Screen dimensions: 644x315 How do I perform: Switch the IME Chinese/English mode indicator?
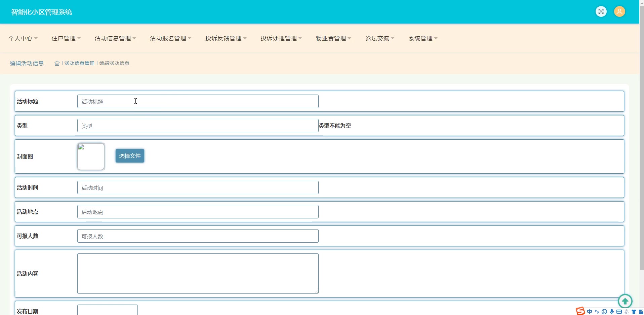coord(590,312)
